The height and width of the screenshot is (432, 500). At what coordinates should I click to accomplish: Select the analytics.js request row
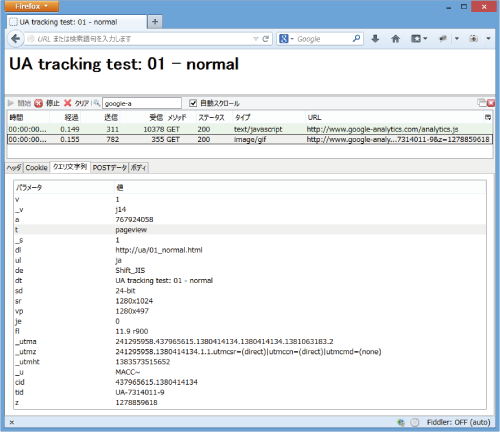pyautogui.click(x=250, y=129)
